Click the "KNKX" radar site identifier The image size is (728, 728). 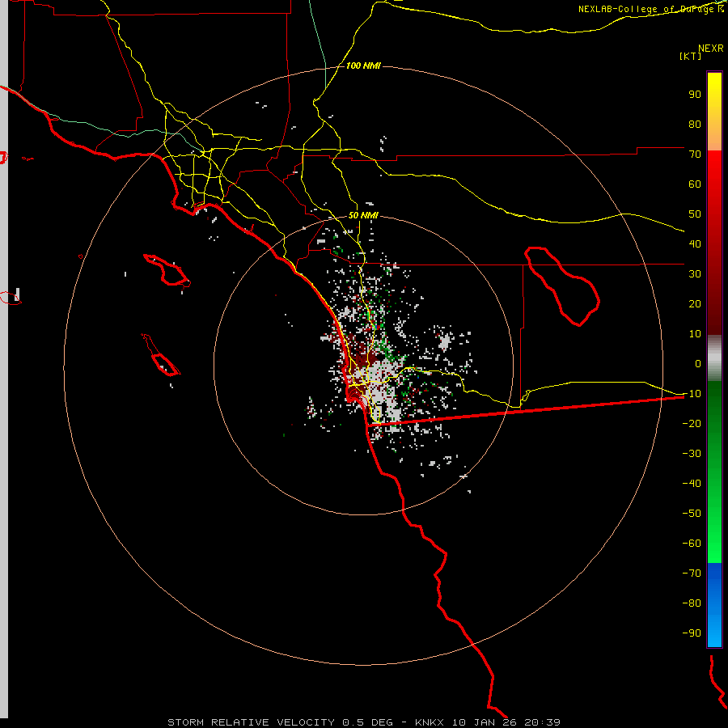coord(429,722)
